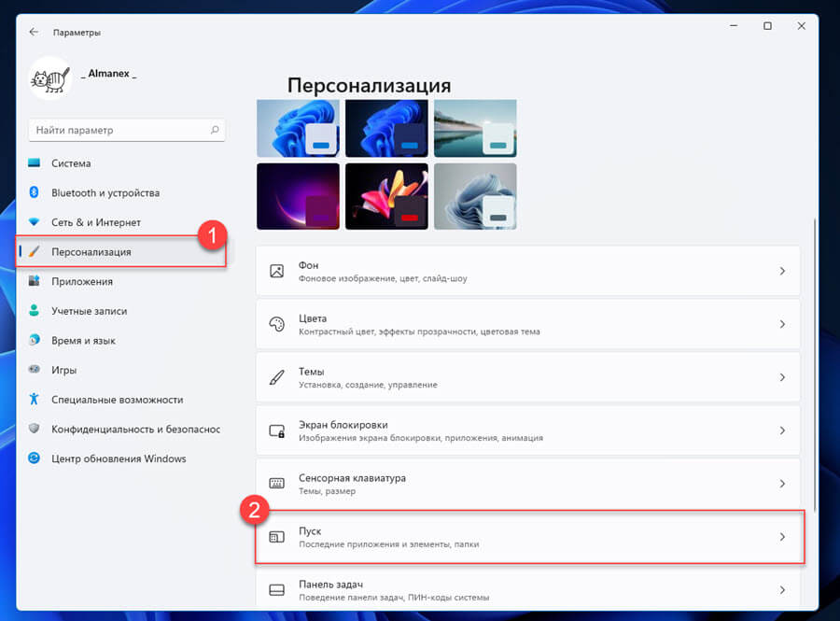Open the Темы settings
840x621 pixels.
[x=528, y=377]
